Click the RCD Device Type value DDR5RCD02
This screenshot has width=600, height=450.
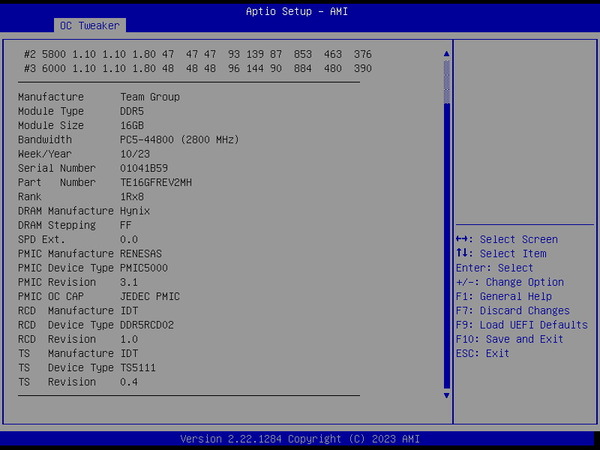147,325
